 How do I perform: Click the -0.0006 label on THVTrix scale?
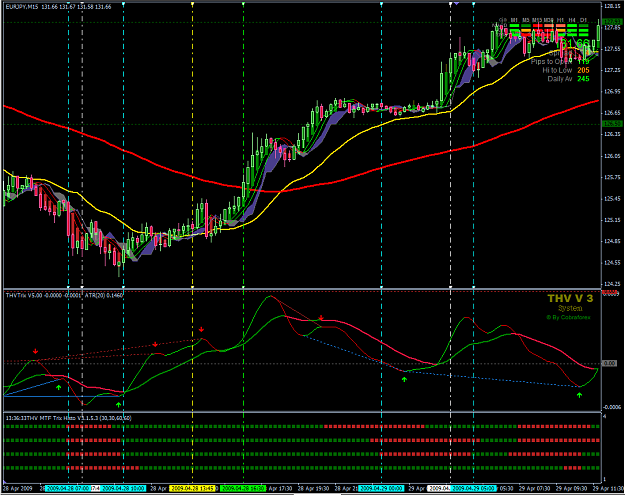pyautogui.click(x=612, y=407)
